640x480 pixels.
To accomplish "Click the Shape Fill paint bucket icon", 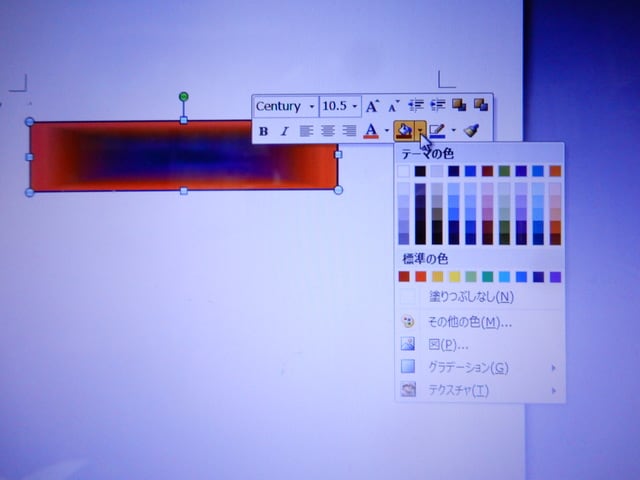I will 403,130.
